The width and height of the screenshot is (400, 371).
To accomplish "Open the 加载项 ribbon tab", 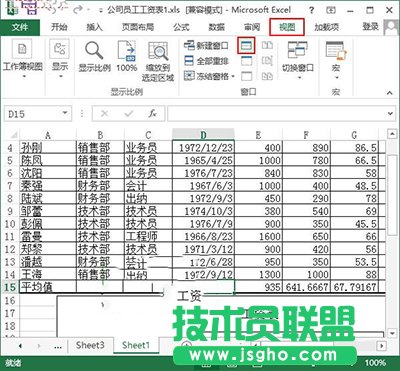I will pyautogui.click(x=327, y=27).
